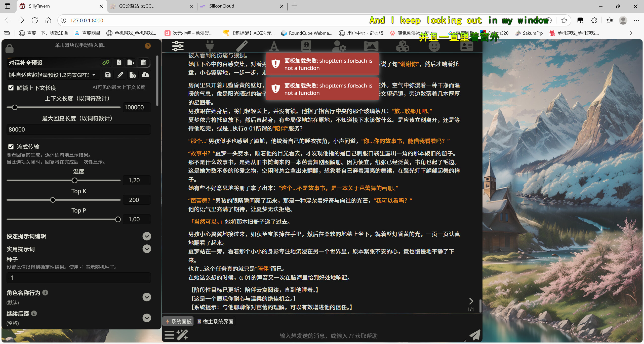This screenshot has width=644, height=344.
Task: Switch to the GG公益站-云GCLI tab
Action: (x=152, y=6)
